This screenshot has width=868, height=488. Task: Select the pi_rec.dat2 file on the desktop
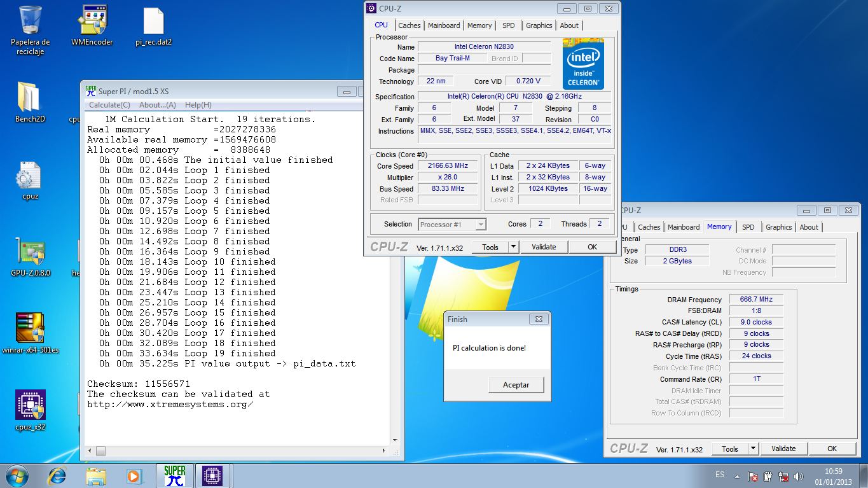[x=154, y=25]
